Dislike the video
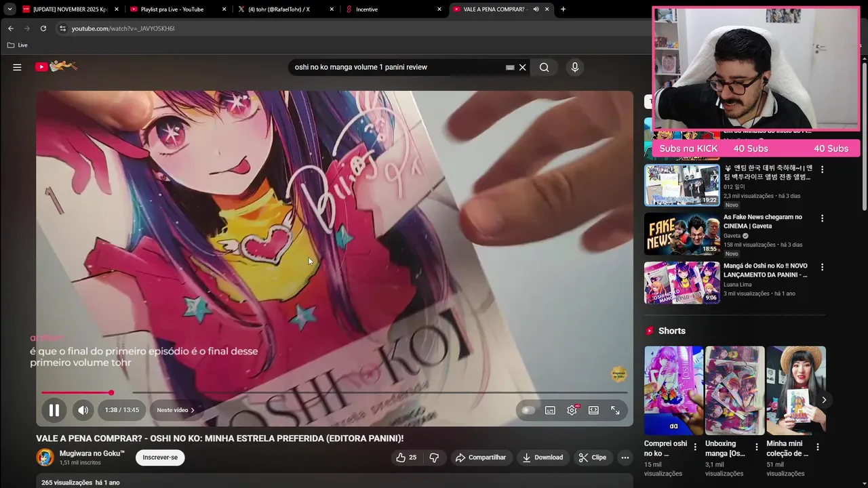Image resolution: width=868 pixels, height=488 pixels. 435,457
